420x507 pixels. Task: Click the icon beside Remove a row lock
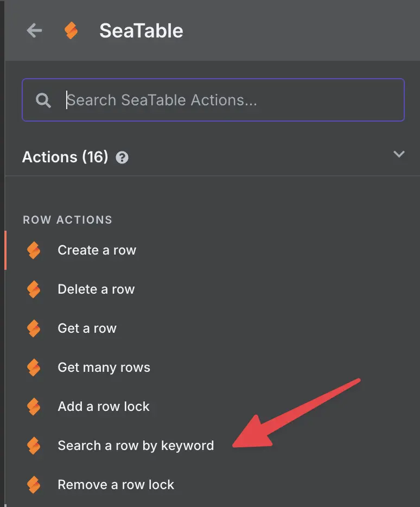point(34,485)
